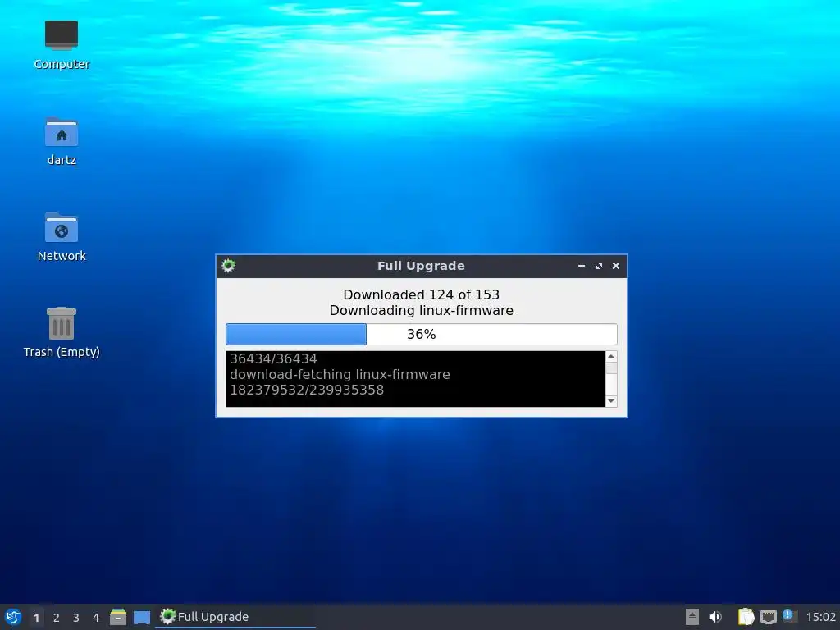The width and height of the screenshot is (840, 630).
Task: Click the '36434/36434' log line
Action: (x=273, y=359)
